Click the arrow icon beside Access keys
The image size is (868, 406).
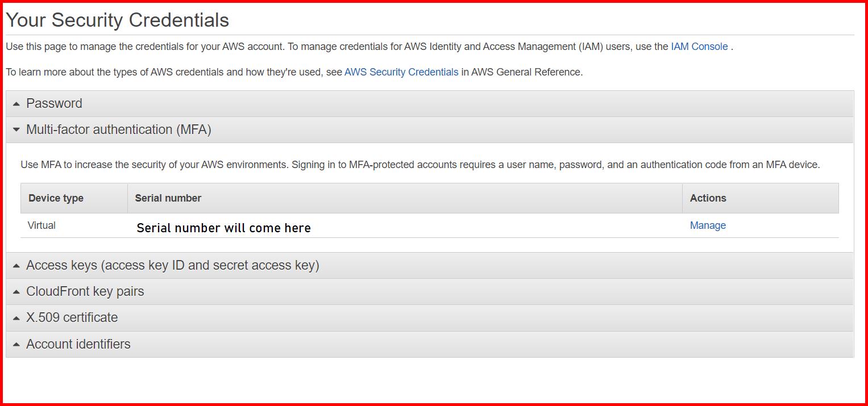point(15,265)
